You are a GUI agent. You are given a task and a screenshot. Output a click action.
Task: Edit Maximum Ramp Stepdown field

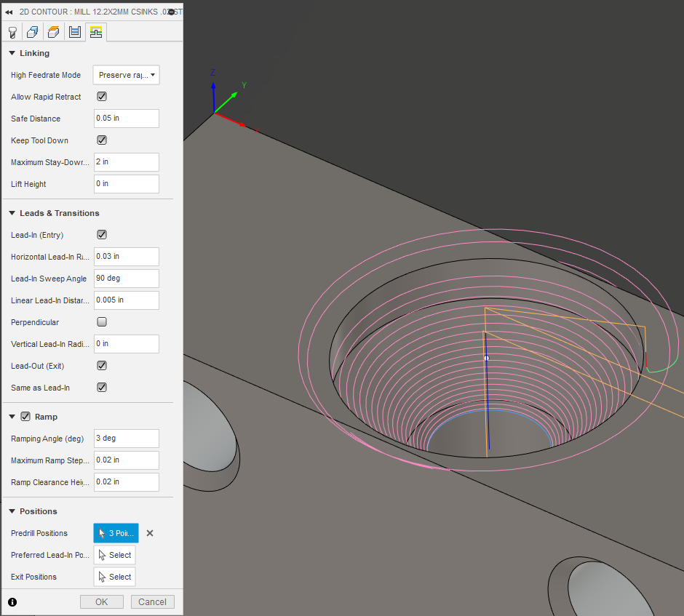pos(127,460)
